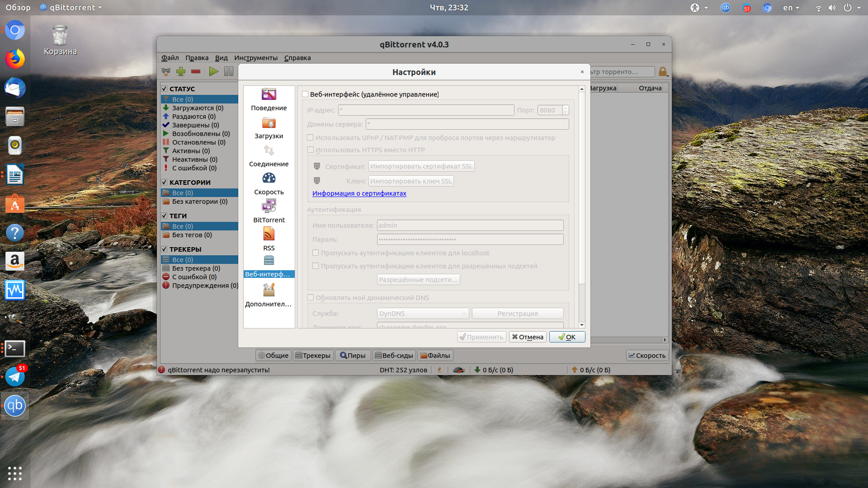Click the Import SSL certificate button

(421, 166)
